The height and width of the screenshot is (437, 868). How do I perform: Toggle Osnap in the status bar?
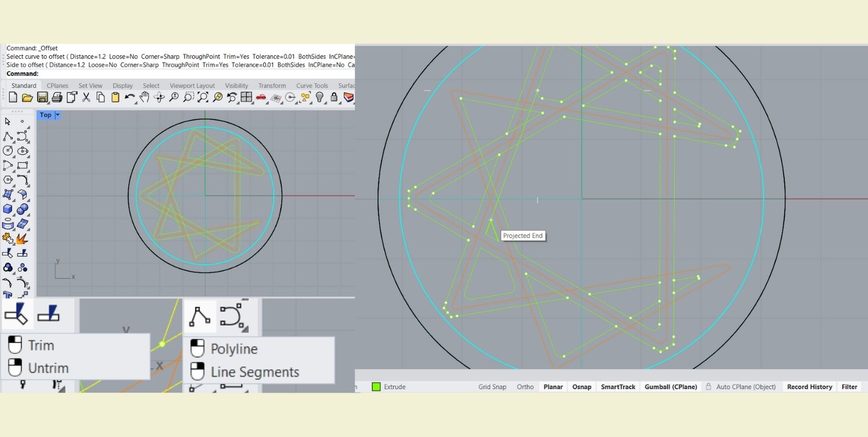[x=582, y=387]
